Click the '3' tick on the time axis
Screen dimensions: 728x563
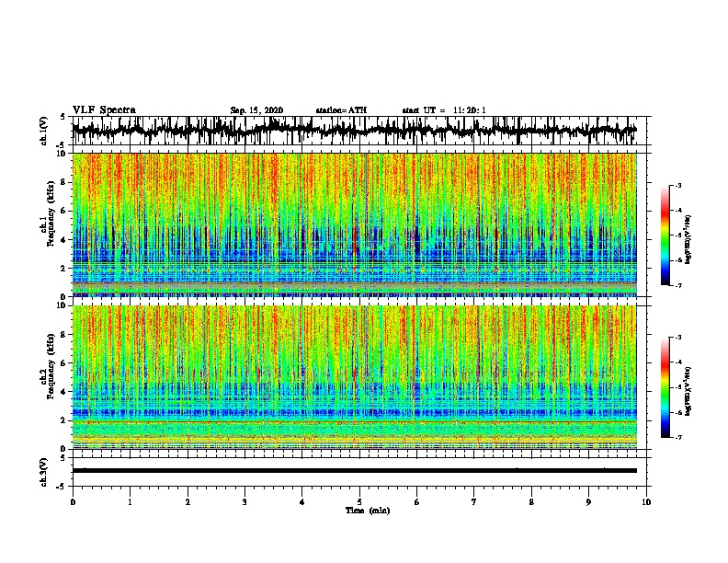[245, 502]
